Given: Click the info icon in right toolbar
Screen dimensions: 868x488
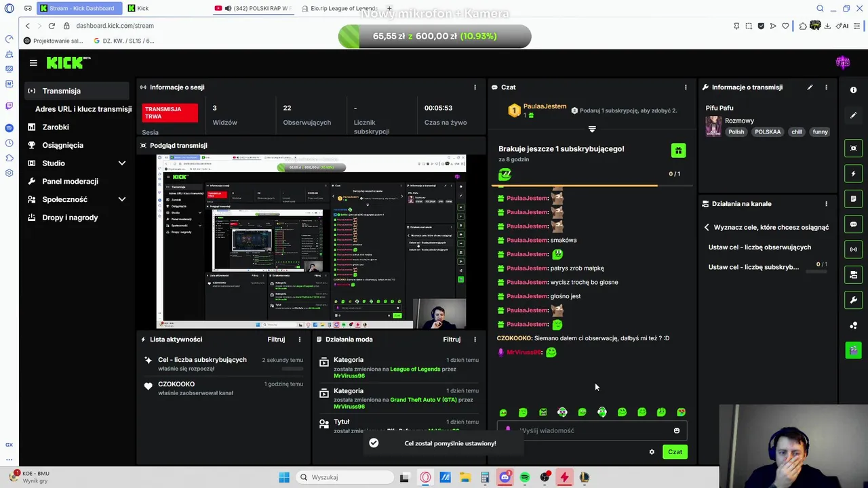Looking at the screenshot, I should point(853,90).
